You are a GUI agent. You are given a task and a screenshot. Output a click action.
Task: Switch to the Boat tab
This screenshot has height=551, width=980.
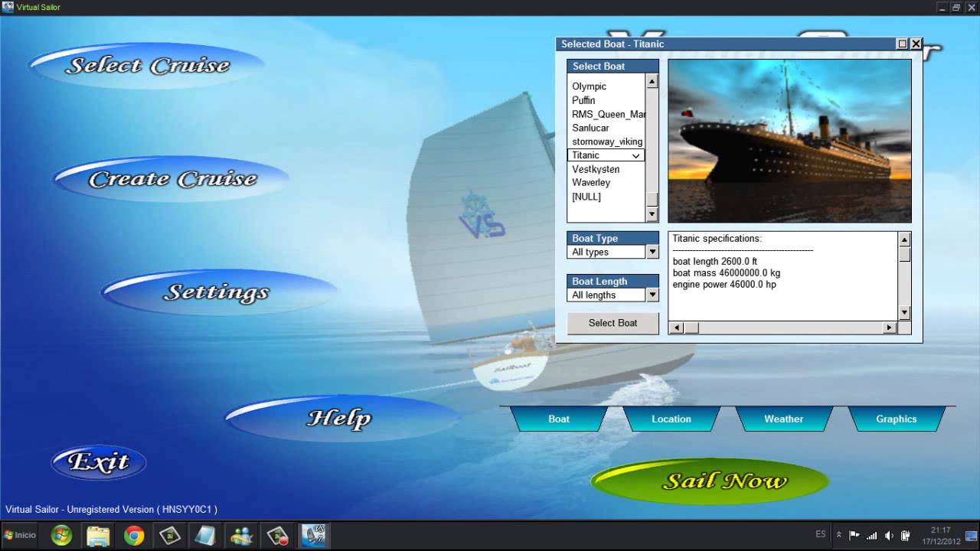click(x=559, y=419)
